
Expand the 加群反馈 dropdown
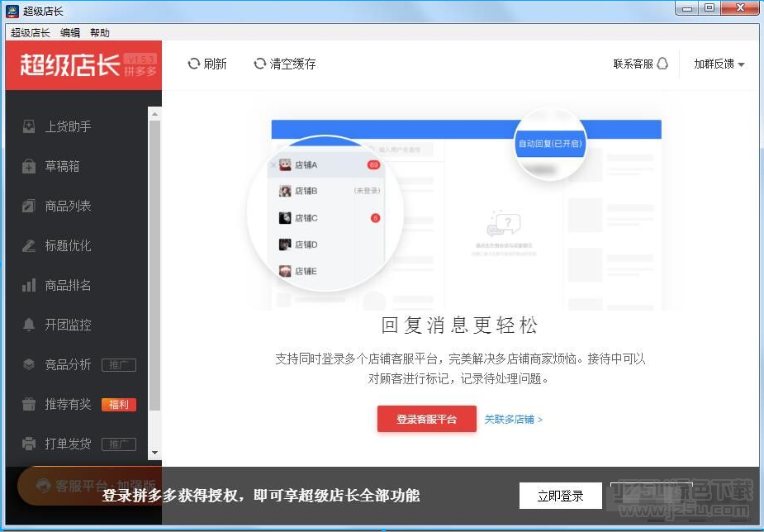pyautogui.click(x=719, y=64)
